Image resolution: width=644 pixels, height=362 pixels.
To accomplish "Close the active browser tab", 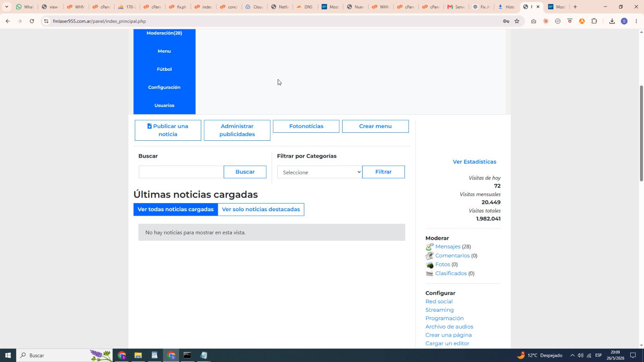I will (x=538, y=7).
